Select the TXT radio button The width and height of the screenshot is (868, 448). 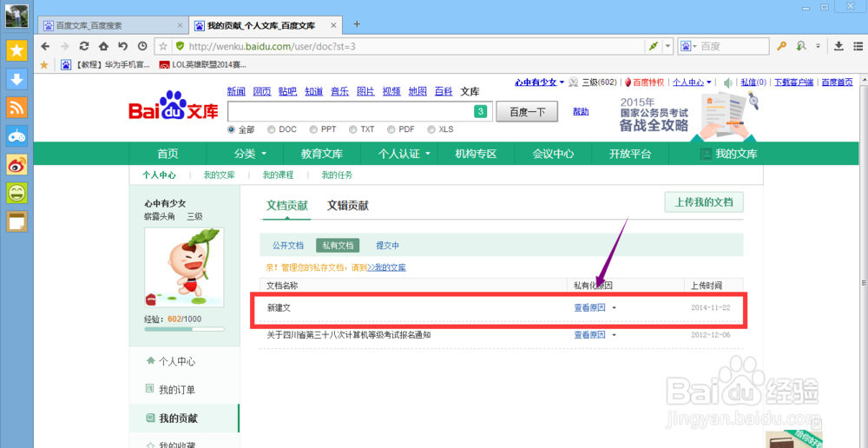click(352, 129)
